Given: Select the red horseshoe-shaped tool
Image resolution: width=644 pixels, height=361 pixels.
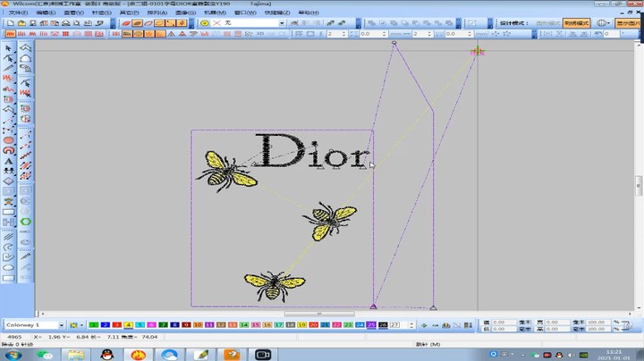Looking at the screenshot, I should pyautogui.click(x=8, y=150).
